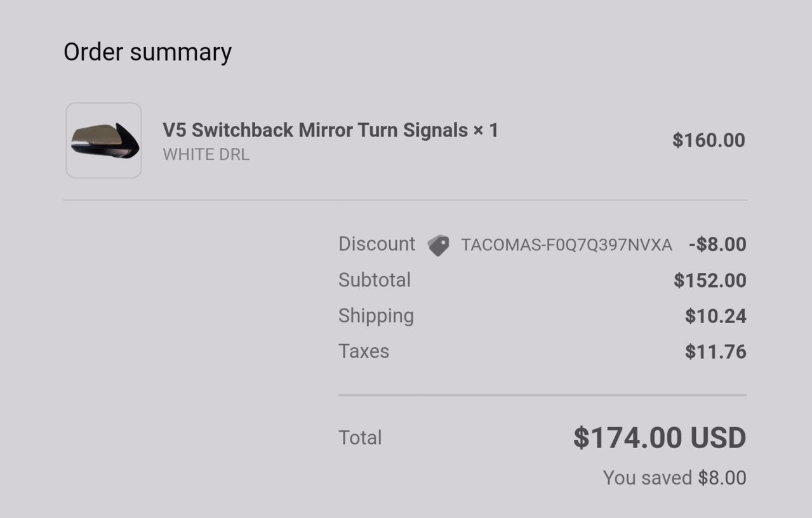The image size is (812, 518).
Task: Click the You saved $8.00 text
Action: (x=675, y=478)
